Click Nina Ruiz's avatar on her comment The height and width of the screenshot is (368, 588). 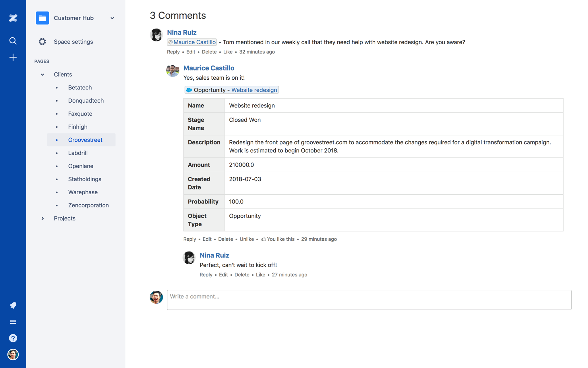(156, 35)
